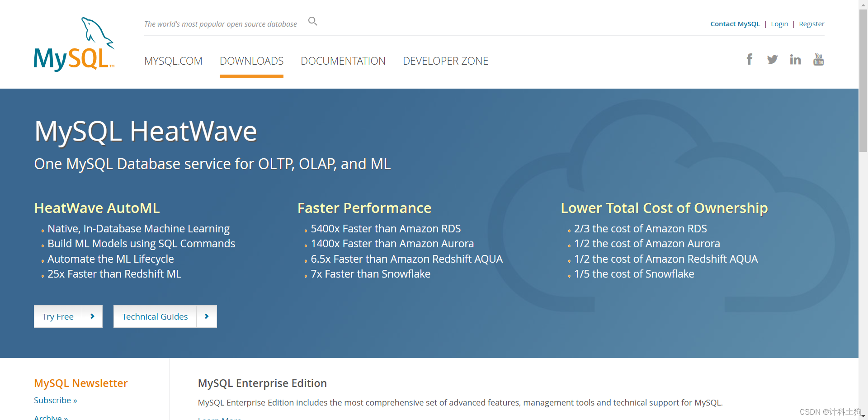This screenshot has width=868, height=420.
Task: Click the MySQL Enterprise Edition heading
Action: pos(262,383)
